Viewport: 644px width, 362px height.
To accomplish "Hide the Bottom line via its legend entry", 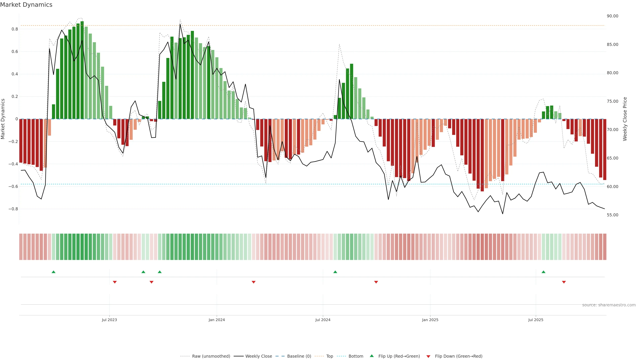I will (356, 356).
